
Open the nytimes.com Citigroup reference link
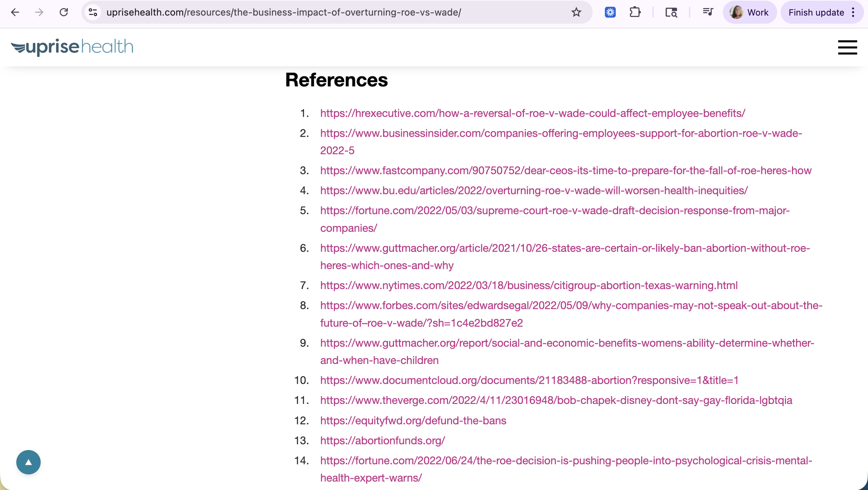click(528, 285)
